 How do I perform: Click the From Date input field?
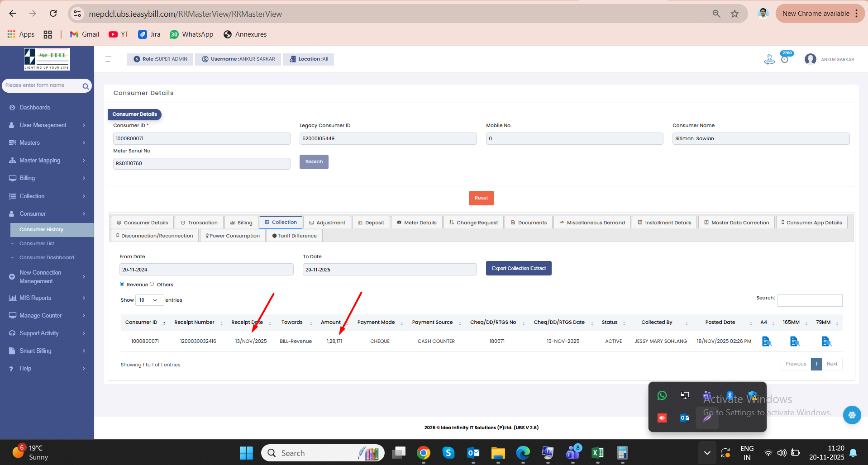click(206, 270)
